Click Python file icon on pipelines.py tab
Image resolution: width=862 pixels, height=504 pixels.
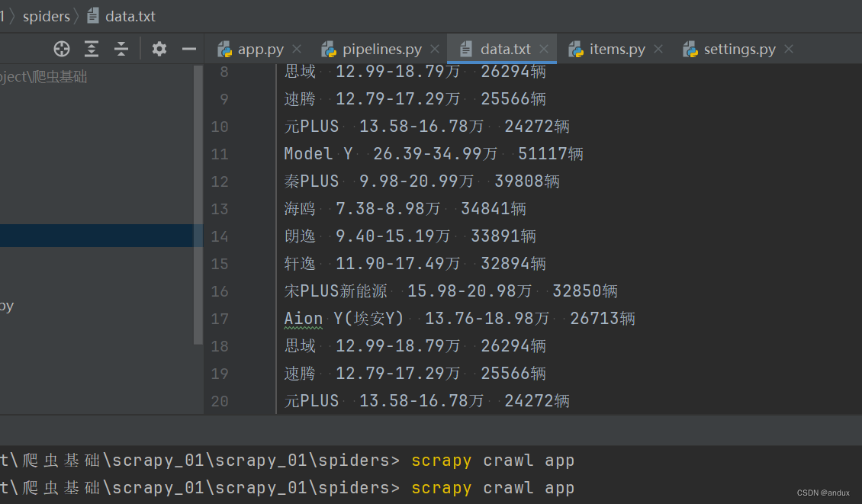[x=329, y=49]
